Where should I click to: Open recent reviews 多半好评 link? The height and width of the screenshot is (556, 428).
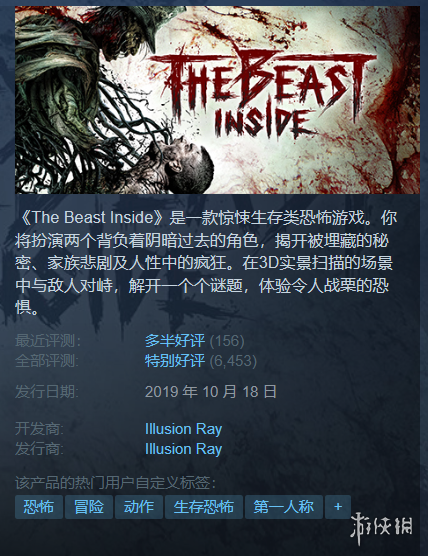click(175, 341)
